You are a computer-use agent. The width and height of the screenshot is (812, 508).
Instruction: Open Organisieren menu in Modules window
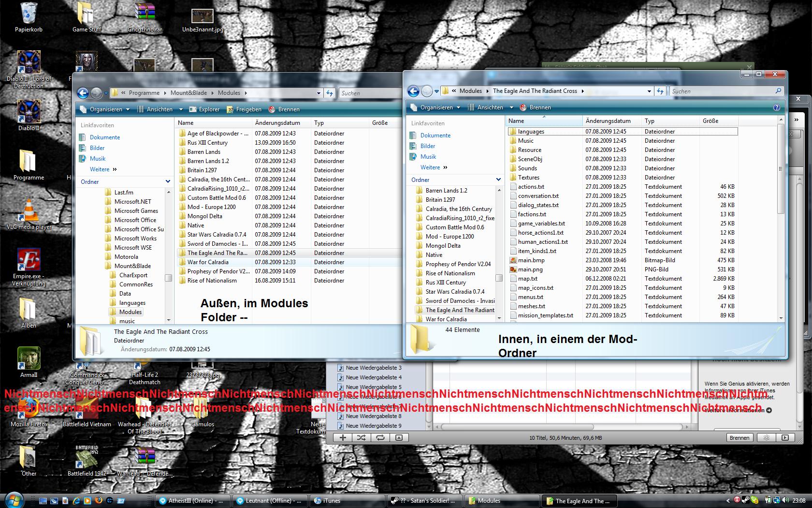pyautogui.click(x=105, y=109)
